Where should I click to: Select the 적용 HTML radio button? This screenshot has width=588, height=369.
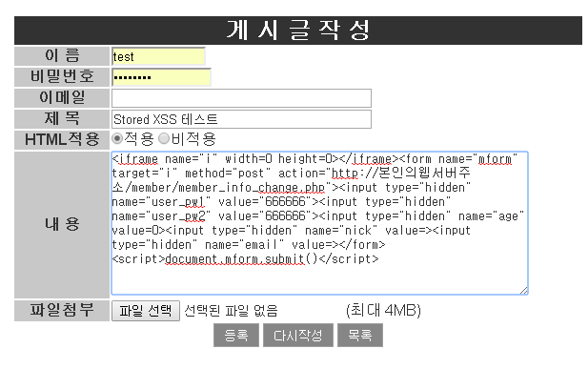tap(117, 139)
